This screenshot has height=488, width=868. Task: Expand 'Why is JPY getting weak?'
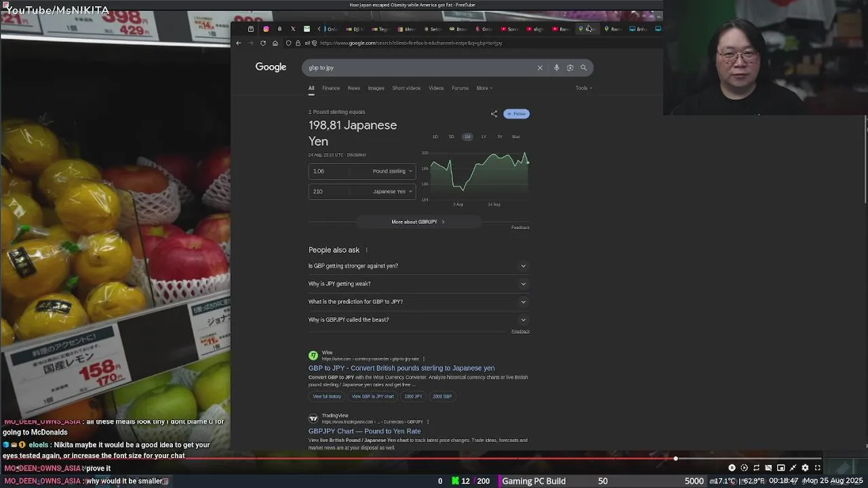418,284
